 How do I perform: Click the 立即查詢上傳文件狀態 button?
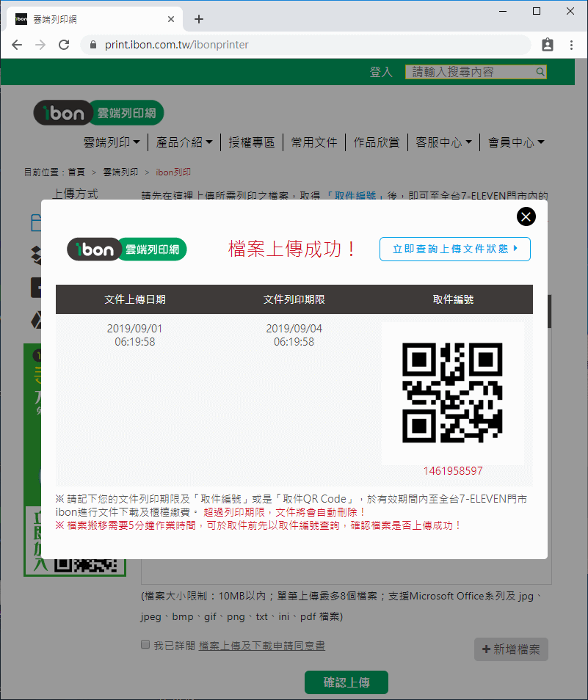(454, 249)
